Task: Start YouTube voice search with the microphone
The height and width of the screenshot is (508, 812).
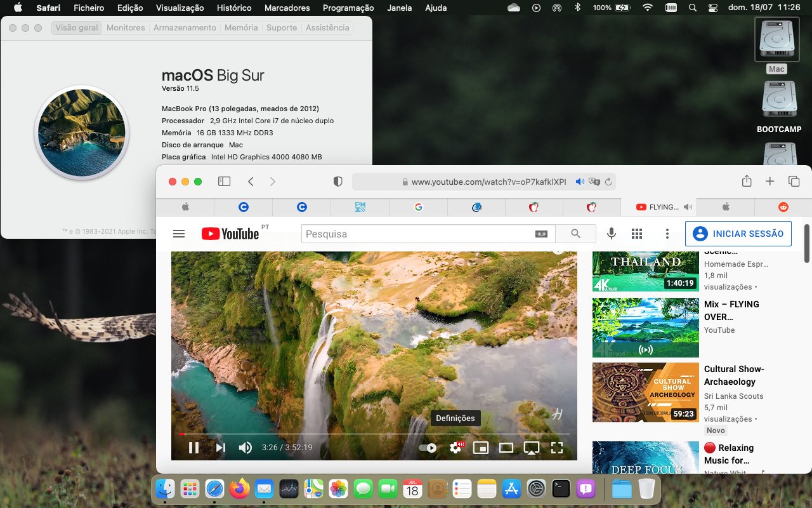Action: click(612, 234)
